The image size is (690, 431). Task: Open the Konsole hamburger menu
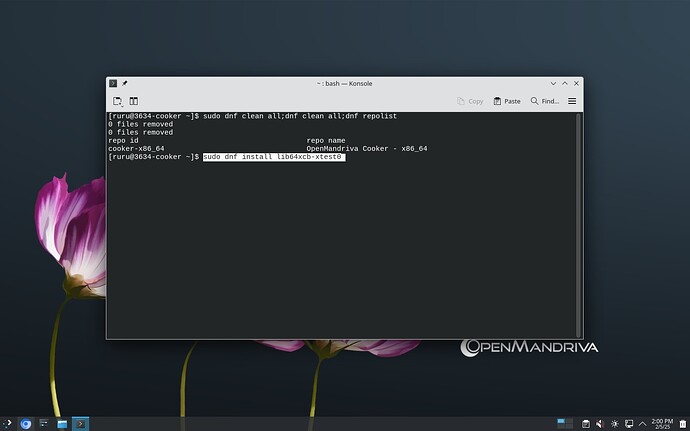pyautogui.click(x=572, y=101)
